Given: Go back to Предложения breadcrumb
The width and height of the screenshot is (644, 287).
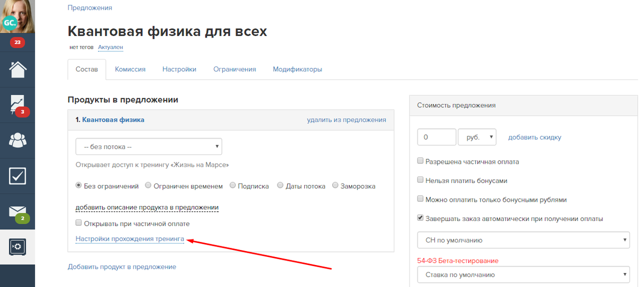Looking at the screenshot, I should click(90, 8).
